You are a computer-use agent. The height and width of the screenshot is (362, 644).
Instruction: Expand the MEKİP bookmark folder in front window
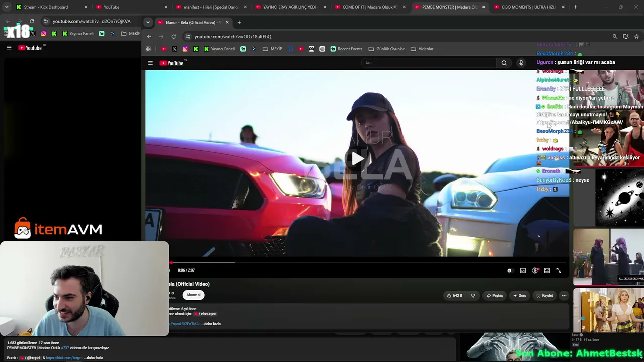tap(272, 49)
